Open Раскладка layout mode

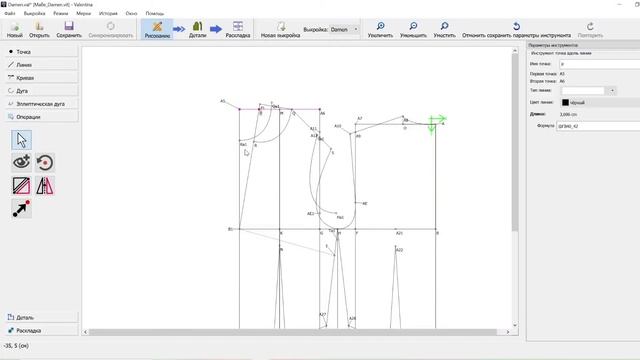pos(238,30)
